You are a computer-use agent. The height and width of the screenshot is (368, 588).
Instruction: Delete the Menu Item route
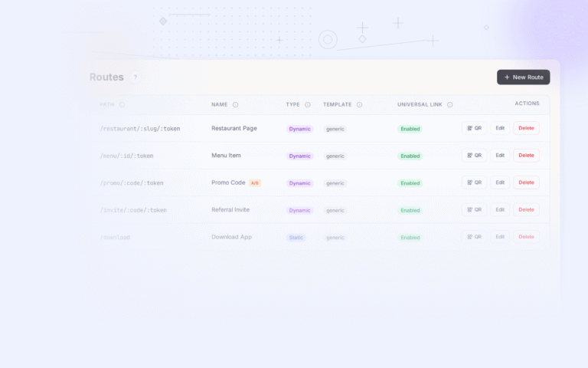526,155
